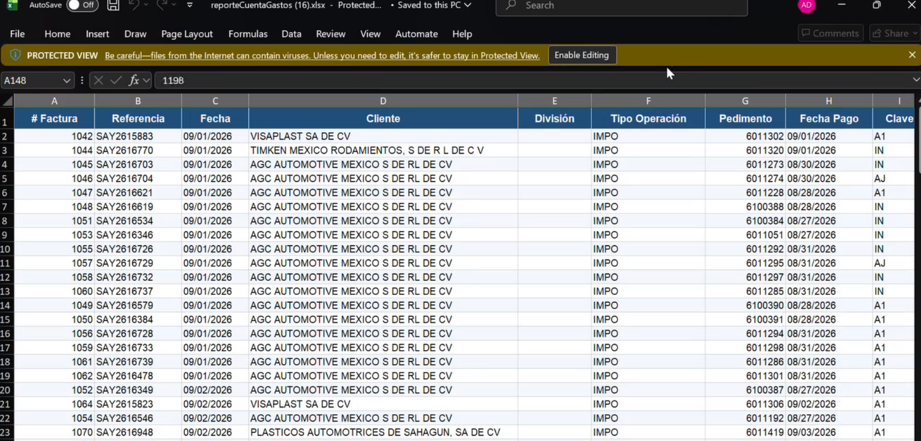Click the Enable Editing button
This screenshot has height=441, width=921.
tap(581, 55)
